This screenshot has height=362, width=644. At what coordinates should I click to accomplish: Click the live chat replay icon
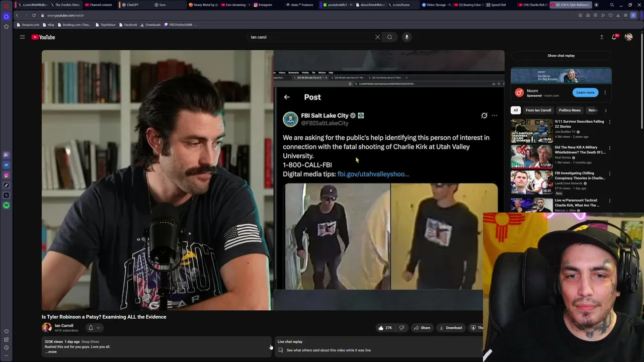coord(281,350)
